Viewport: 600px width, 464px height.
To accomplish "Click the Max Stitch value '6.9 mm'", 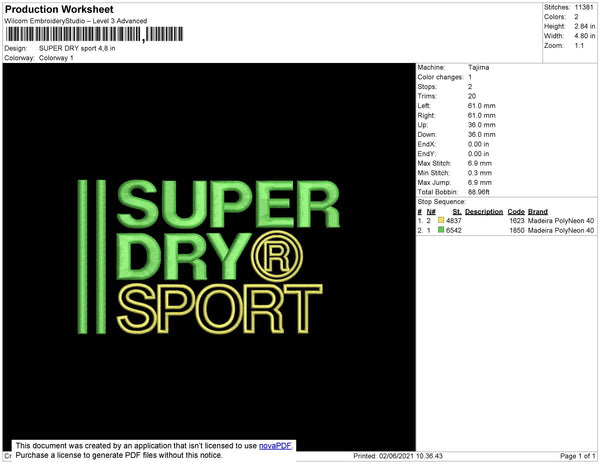I will point(479,163).
